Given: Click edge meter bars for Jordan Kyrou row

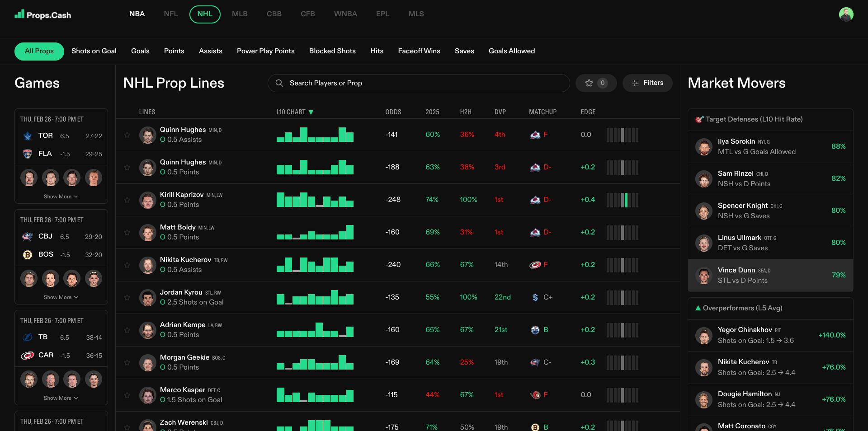Looking at the screenshot, I should tap(623, 297).
